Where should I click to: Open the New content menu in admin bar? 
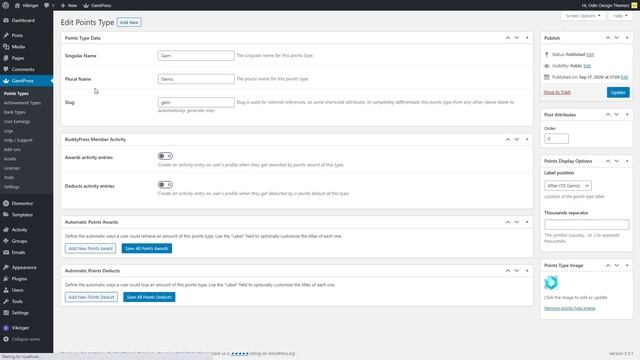click(x=69, y=5)
